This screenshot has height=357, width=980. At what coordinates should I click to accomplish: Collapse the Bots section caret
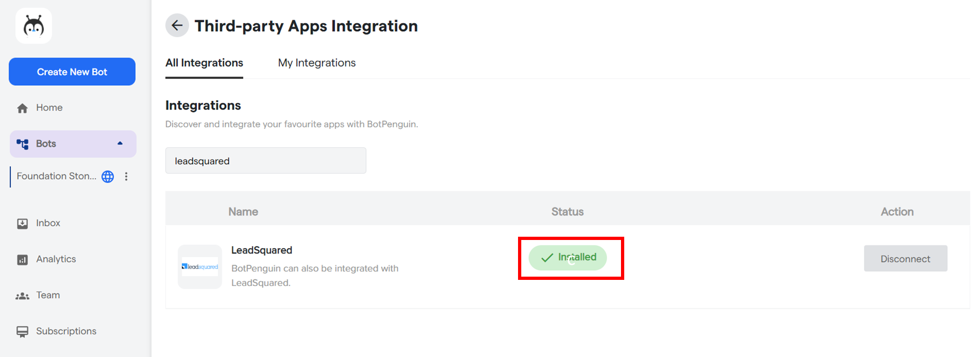[120, 143]
